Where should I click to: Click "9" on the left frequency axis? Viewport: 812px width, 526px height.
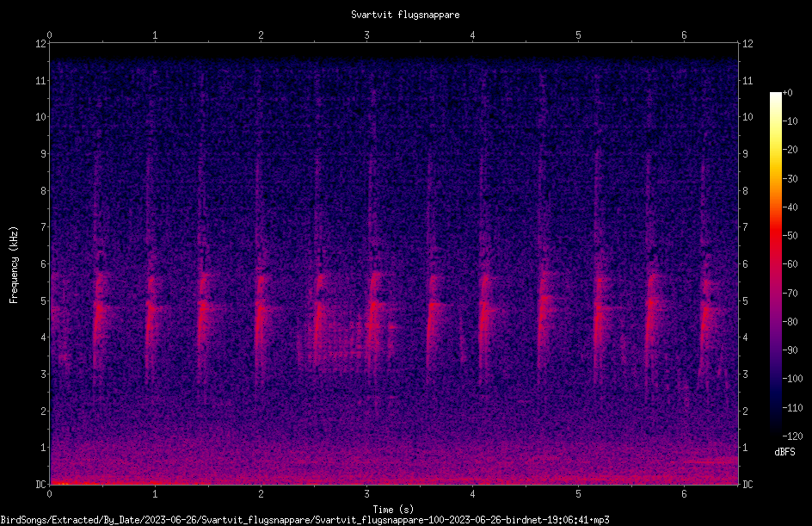pos(44,154)
